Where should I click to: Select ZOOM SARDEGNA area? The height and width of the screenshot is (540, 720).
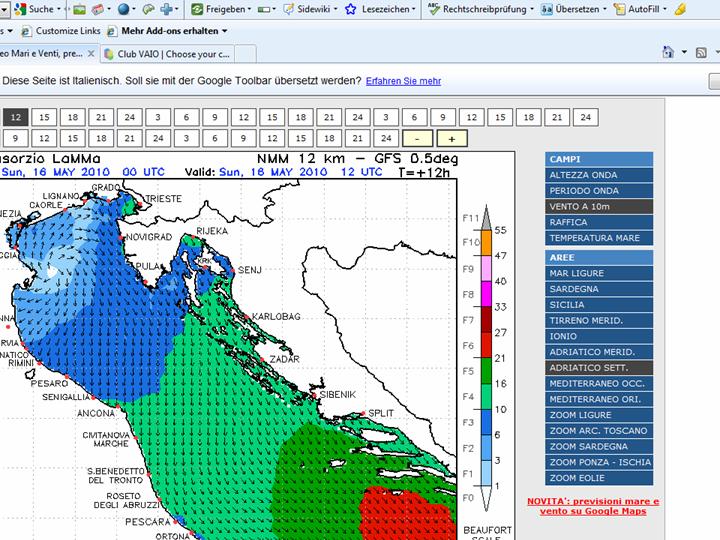(x=599, y=446)
